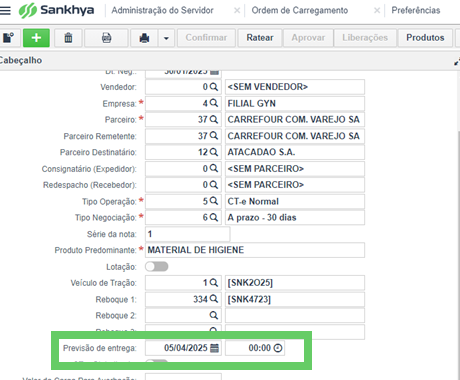Delete record with trash icon
This screenshot has height=380, width=460.
coord(68,38)
